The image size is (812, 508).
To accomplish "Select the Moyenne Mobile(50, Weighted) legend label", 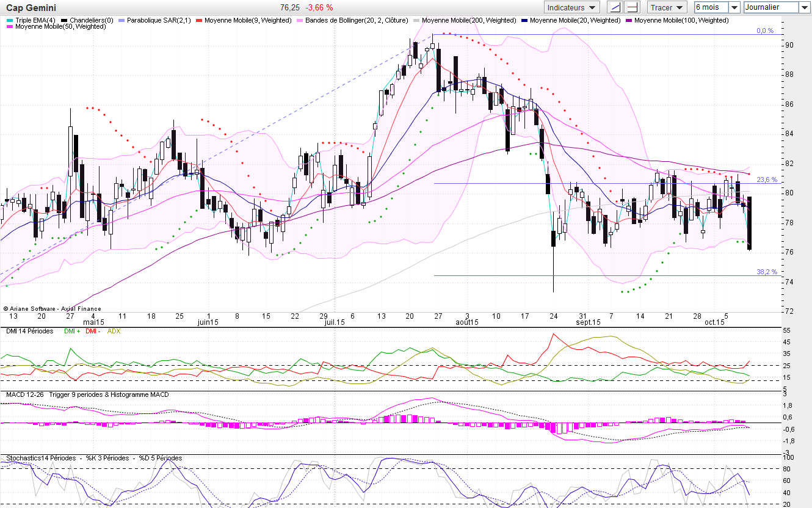I will [60, 27].
